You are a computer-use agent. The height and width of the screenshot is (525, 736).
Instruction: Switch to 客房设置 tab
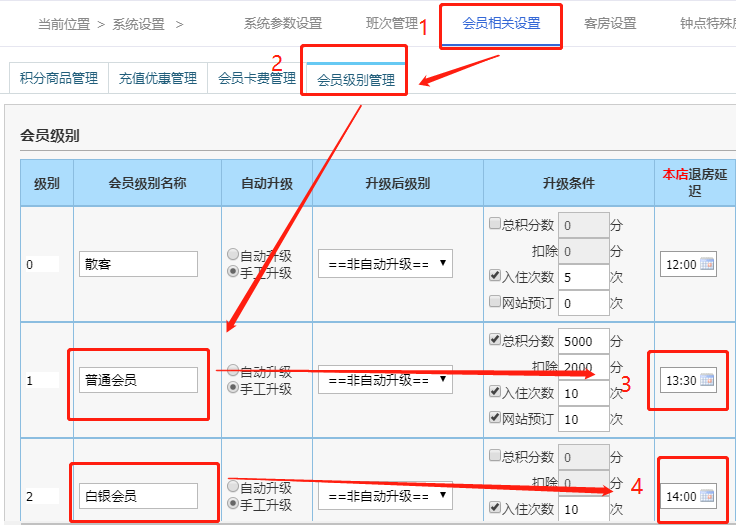tap(610, 23)
